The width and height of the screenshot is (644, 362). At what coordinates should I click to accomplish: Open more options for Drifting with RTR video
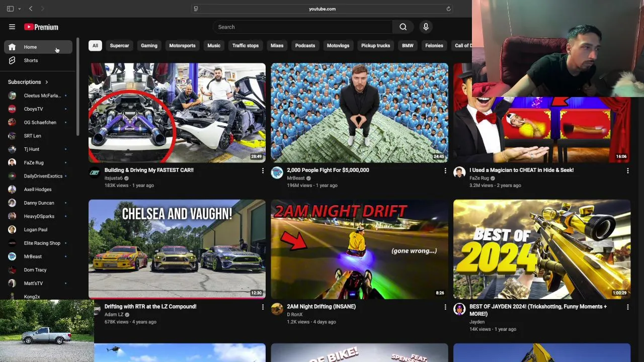(x=263, y=307)
